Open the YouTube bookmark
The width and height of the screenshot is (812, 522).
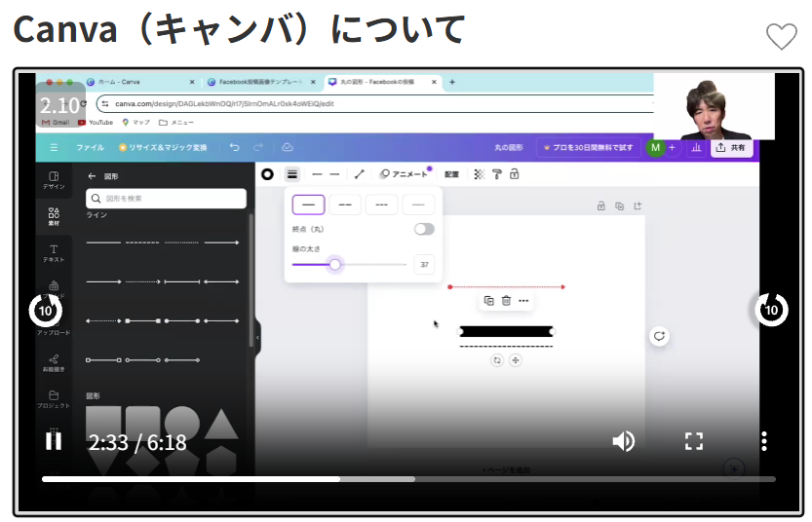coord(96,123)
